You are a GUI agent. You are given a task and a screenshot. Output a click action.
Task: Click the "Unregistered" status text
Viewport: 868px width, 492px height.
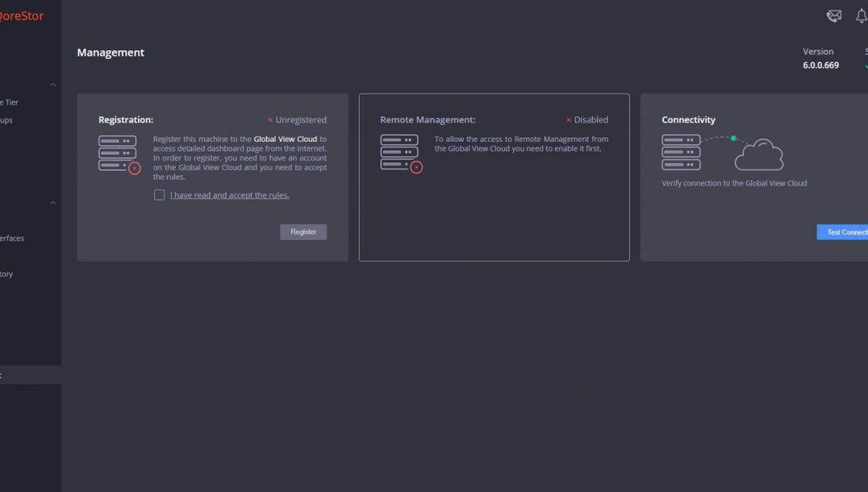(x=301, y=119)
